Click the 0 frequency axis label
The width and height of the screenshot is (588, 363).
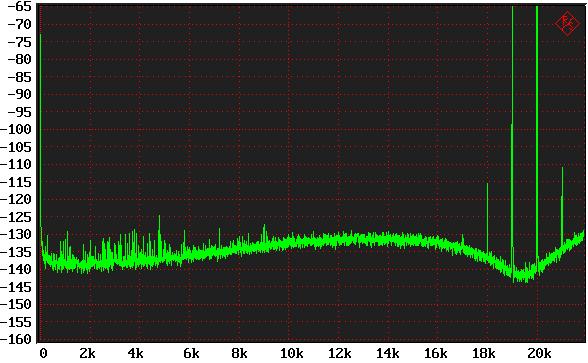click(x=43, y=353)
